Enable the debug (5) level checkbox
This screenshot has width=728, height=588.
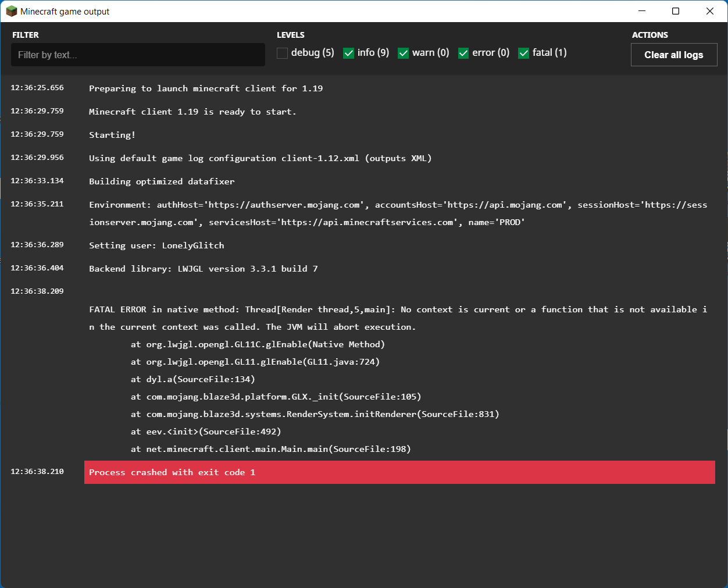pos(283,53)
